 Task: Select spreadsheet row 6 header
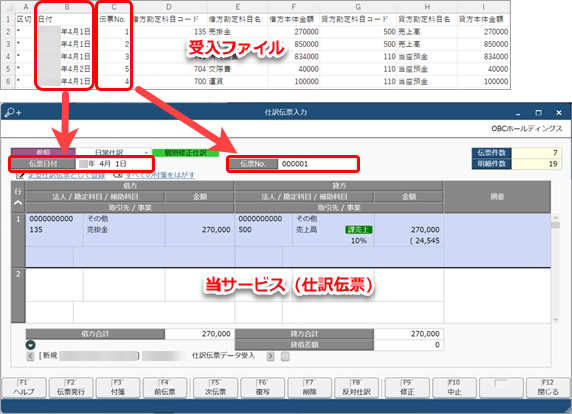[x=8, y=81]
